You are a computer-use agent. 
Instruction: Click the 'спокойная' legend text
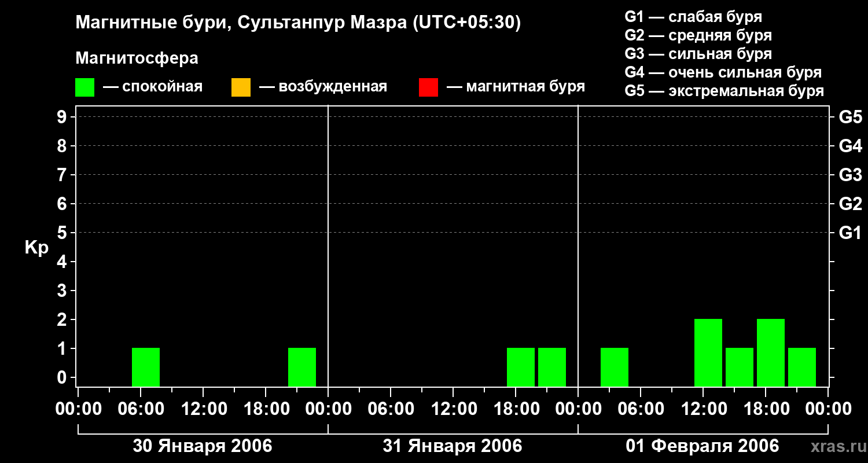pos(162,87)
